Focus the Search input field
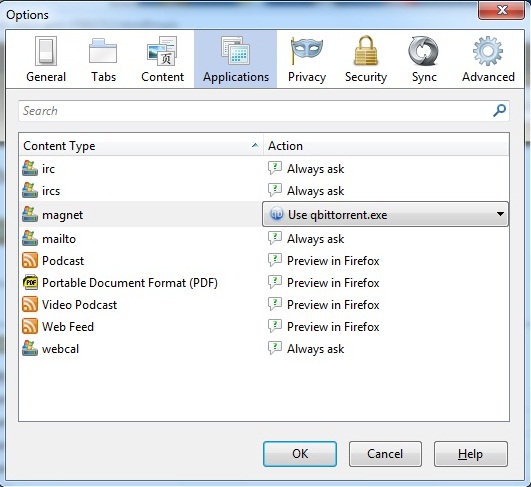The height and width of the screenshot is (487, 531). click(x=264, y=111)
